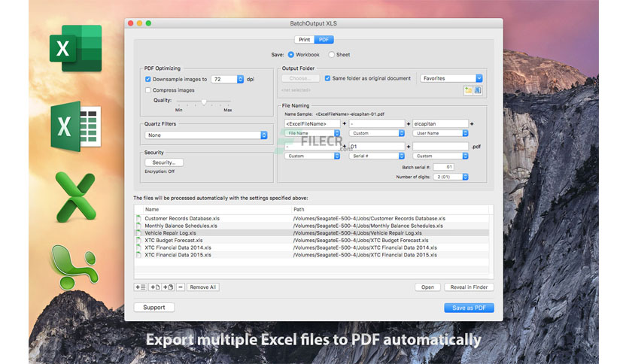
Task: Click the Open button
Action: (x=427, y=287)
